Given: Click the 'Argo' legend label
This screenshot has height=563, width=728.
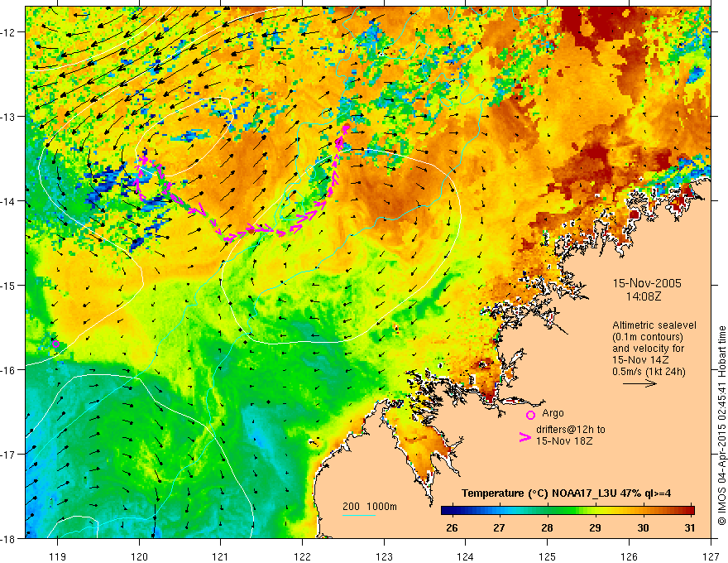Looking at the screenshot, I should coord(553,413).
